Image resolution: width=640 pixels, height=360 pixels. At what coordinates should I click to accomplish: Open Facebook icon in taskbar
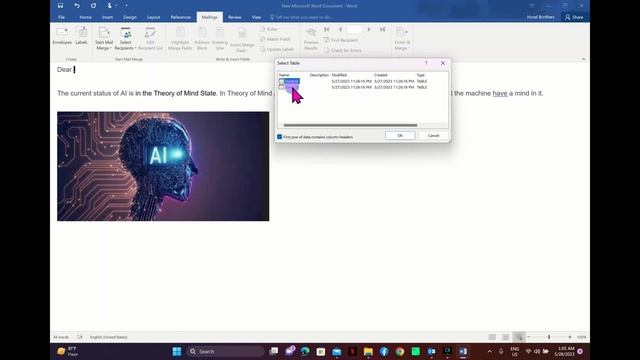[x=384, y=351]
